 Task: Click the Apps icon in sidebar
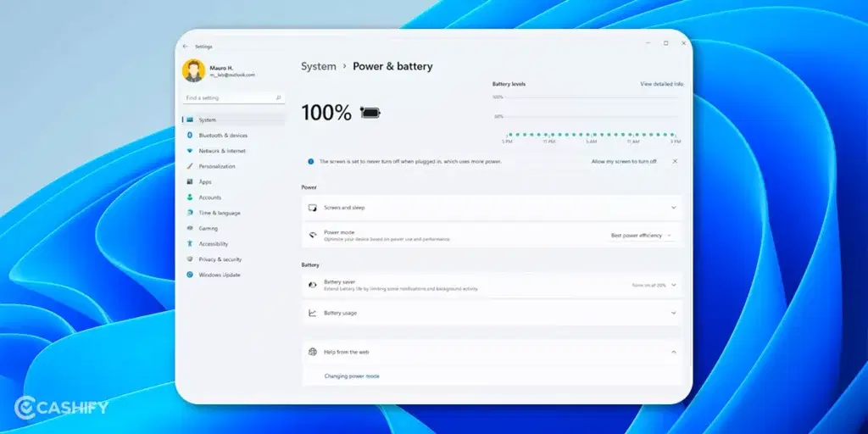pyautogui.click(x=189, y=181)
